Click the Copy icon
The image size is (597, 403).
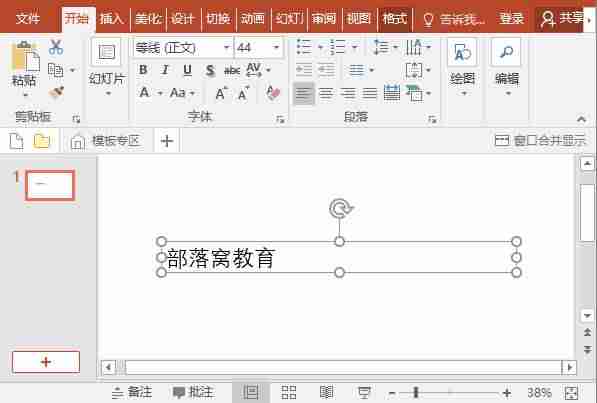(x=56, y=70)
